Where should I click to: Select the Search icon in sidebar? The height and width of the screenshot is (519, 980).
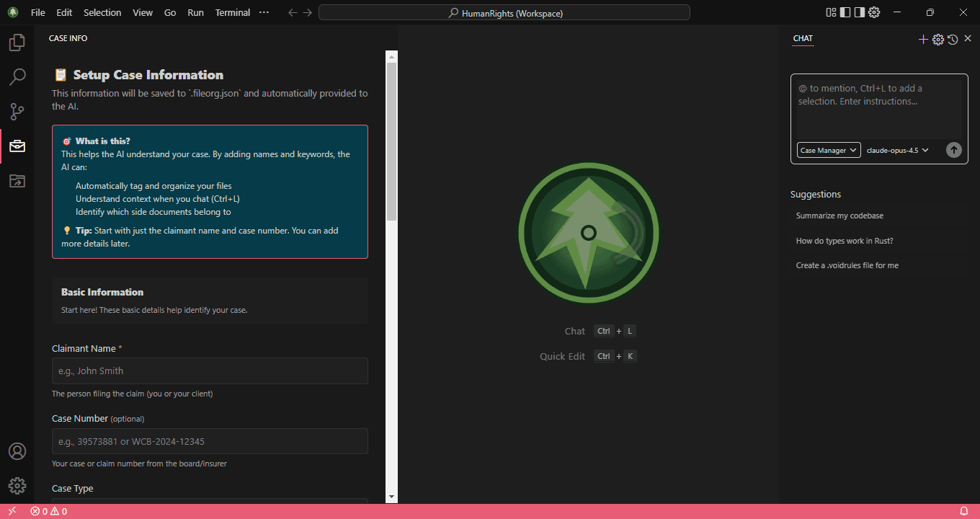pyautogui.click(x=17, y=76)
